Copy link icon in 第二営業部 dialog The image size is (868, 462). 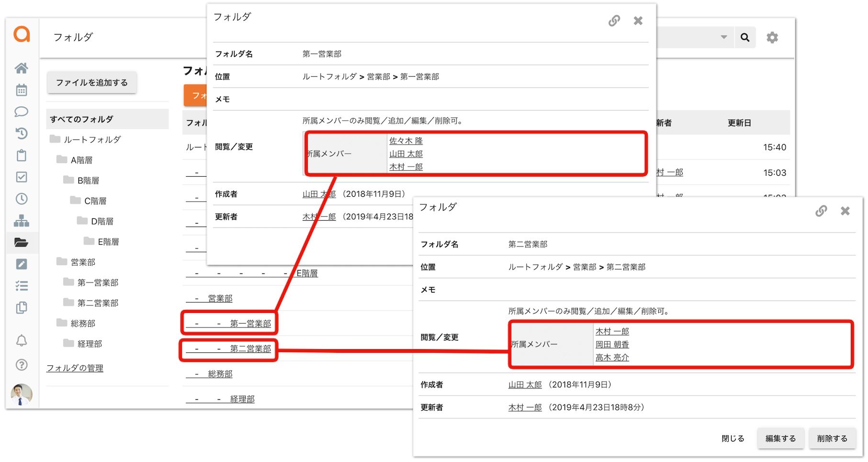(821, 211)
